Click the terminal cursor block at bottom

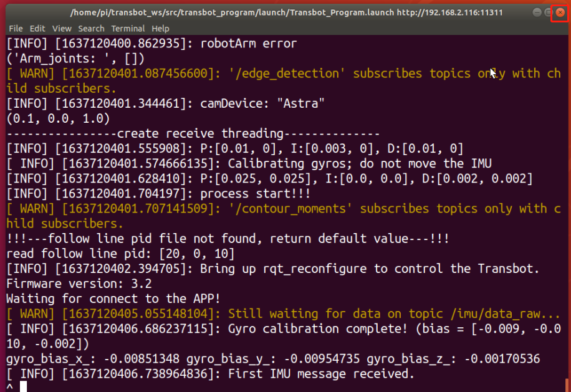point(23,386)
